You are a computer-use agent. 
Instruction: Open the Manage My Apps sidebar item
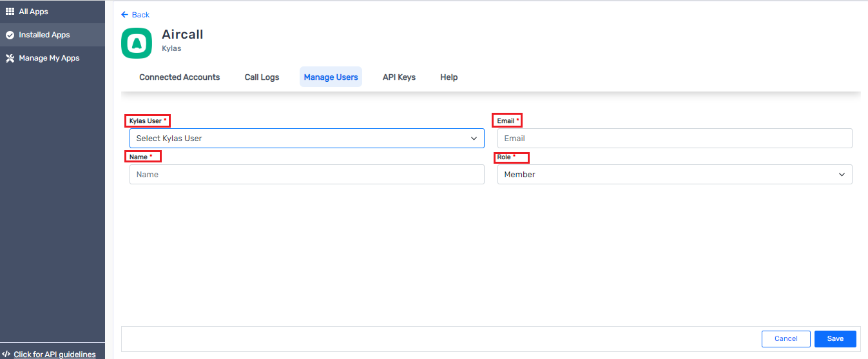click(52, 58)
